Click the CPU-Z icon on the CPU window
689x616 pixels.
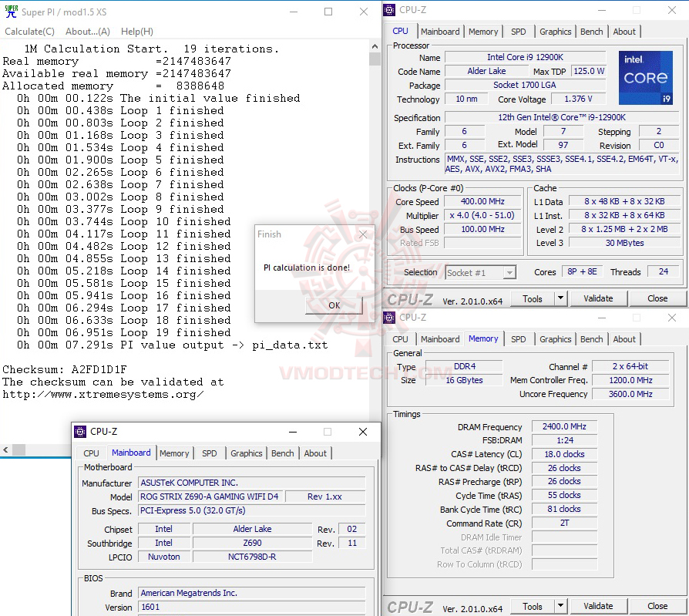(389, 9)
